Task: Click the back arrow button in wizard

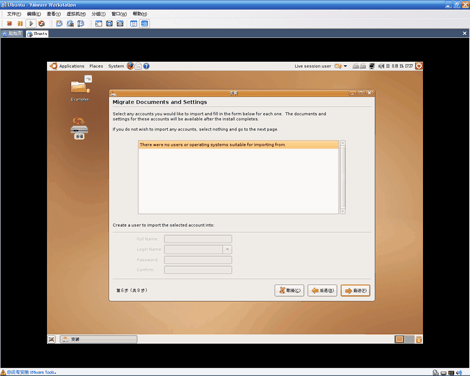Action: point(322,291)
